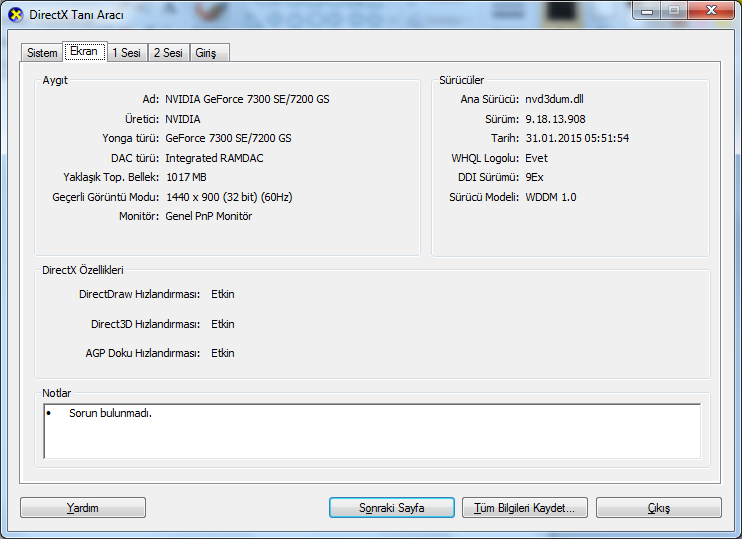The width and height of the screenshot is (742, 539).
Task: Click the device name NVIDIA GeForce 7300 SE/7200 GS
Action: click(x=247, y=99)
